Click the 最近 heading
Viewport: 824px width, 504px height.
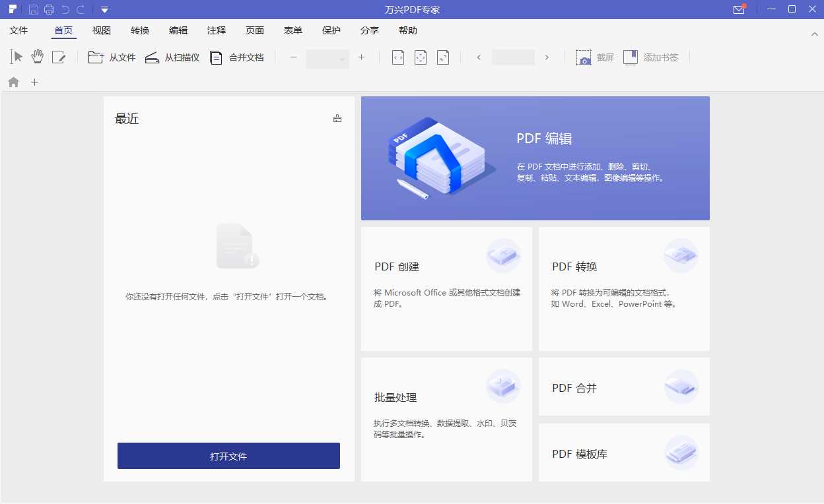click(127, 119)
